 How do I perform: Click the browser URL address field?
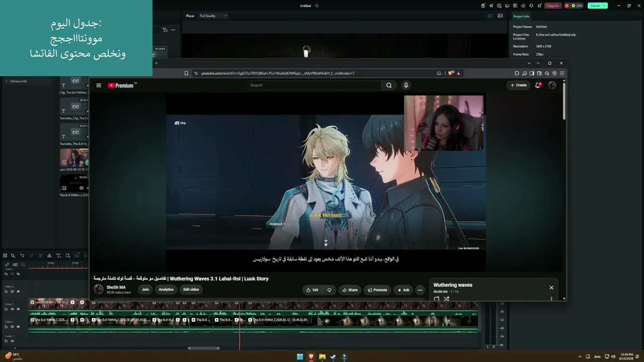(314, 73)
